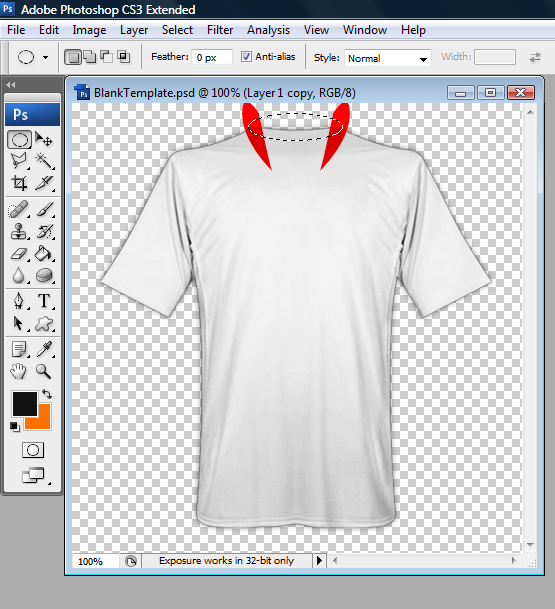
Task: Select the Pen tool
Action: tap(19, 301)
